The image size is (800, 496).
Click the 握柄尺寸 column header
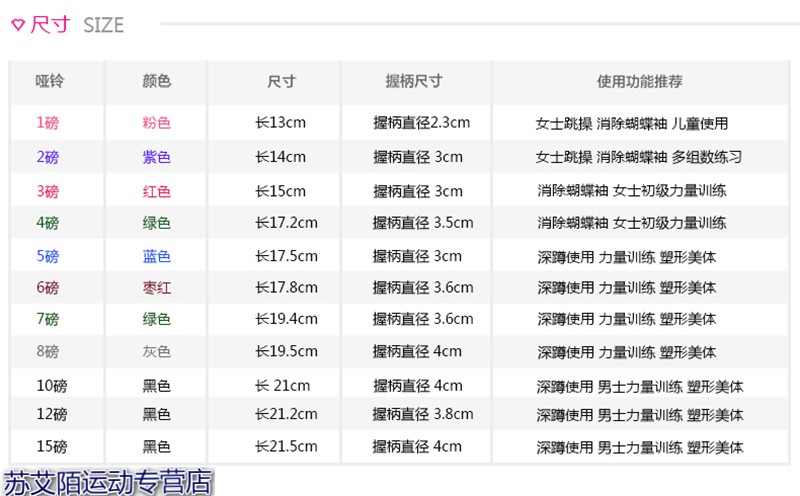pos(413,82)
